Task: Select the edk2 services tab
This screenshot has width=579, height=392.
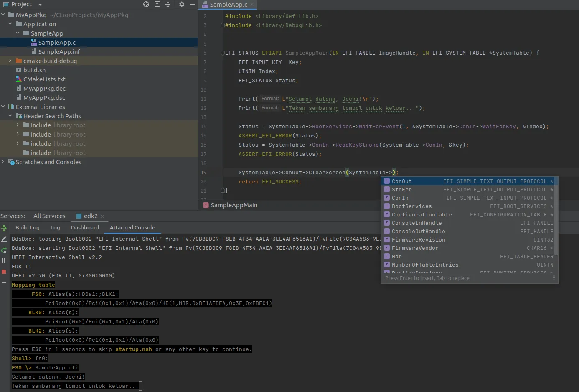Action: pyautogui.click(x=91, y=216)
